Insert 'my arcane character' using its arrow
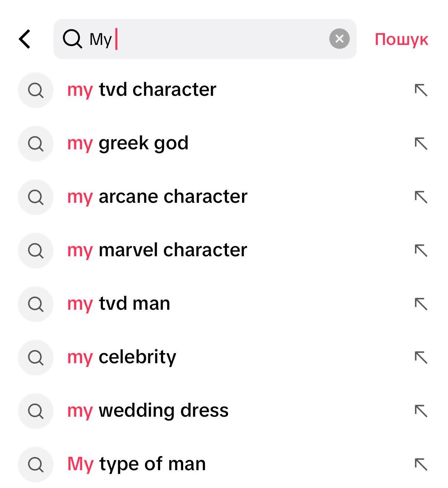The image size is (448, 488). coord(421,197)
